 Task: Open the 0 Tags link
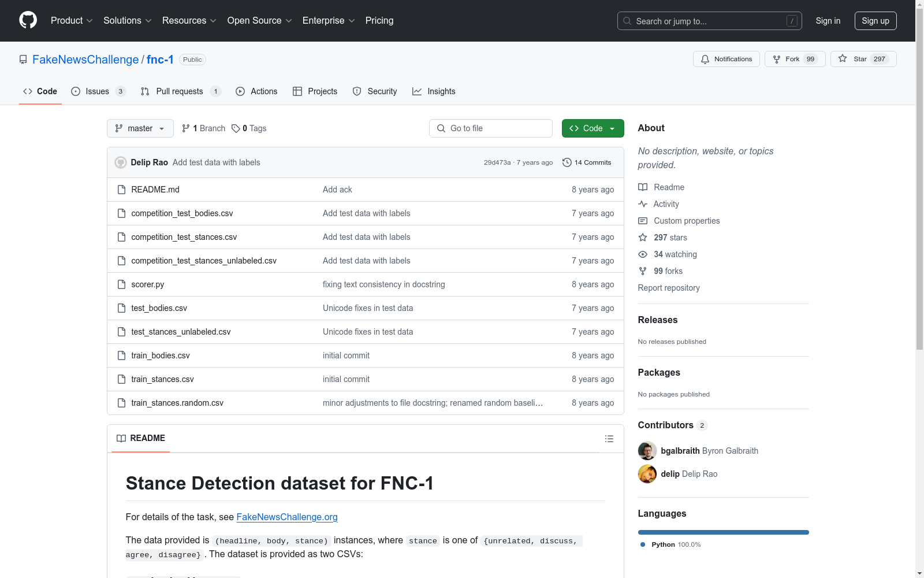tap(249, 128)
